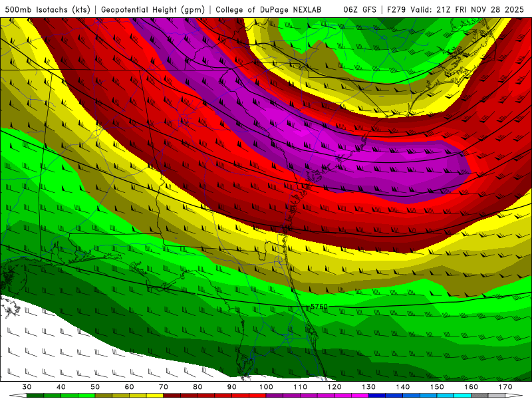Click the darkest green 30–35 kt legend swatch

click(x=35, y=396)
